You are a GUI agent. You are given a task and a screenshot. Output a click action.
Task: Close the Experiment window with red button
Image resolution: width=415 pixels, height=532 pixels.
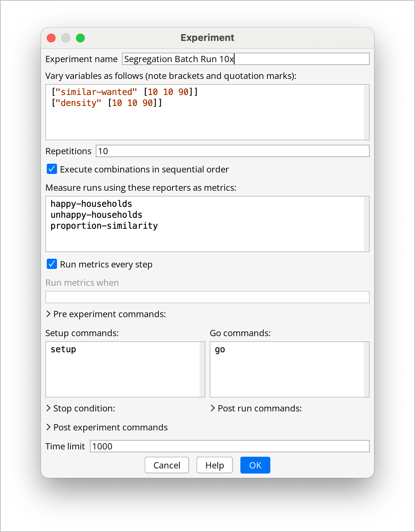(51, 38)
